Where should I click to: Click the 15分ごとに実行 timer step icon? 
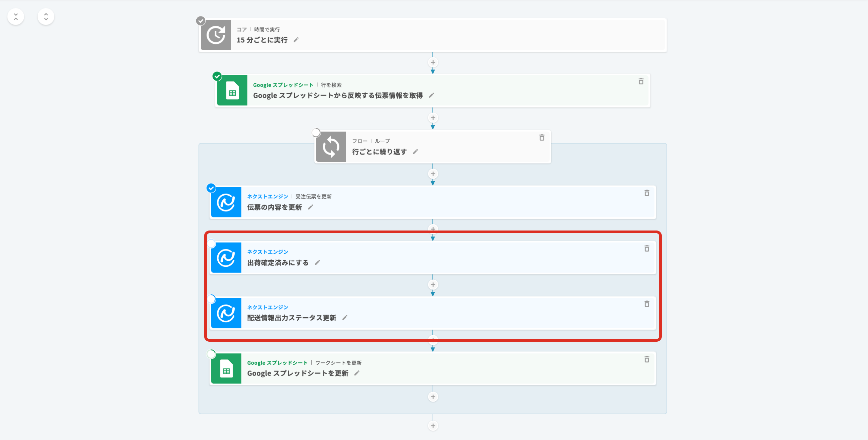[216, 35]
